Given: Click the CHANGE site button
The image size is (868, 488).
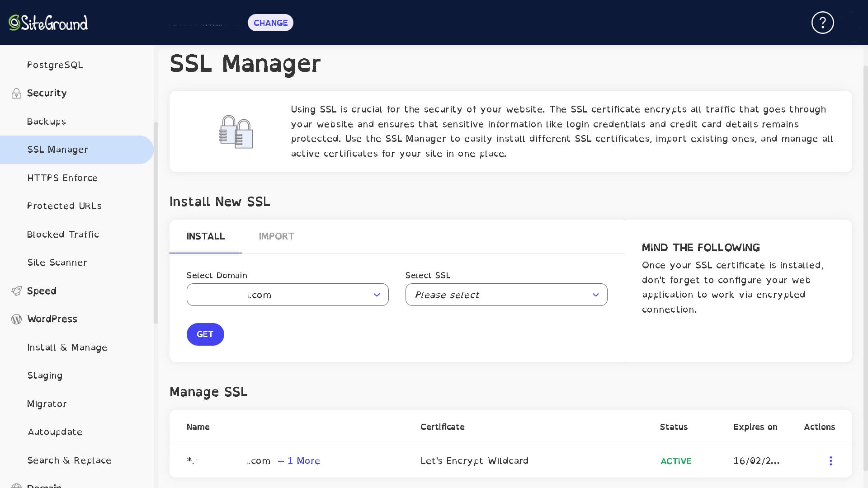Looking at the screenshot, I should coord(270,23).
